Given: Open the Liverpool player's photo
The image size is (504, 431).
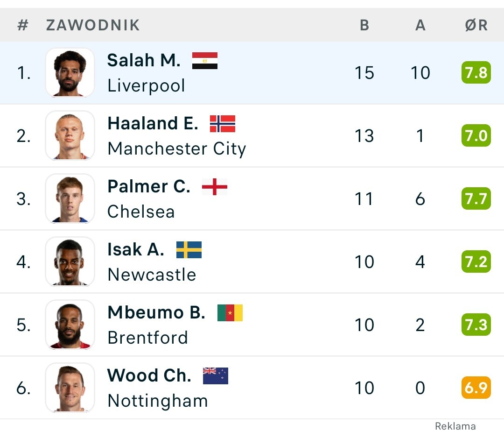Looking at the screenshot, I should pyautogui.click(x=70, y=73).
